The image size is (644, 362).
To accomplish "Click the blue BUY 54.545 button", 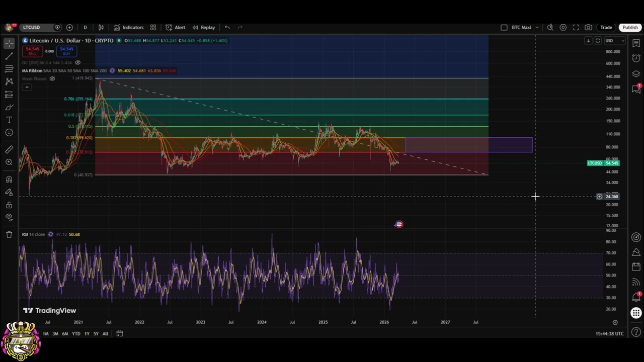I will [x=66, y=51].
